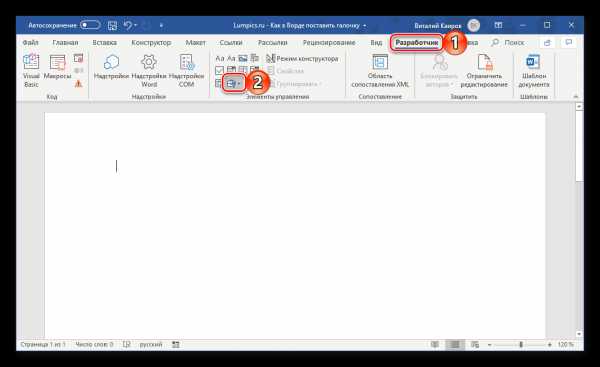Open the Visual Basic editor
The height and width of the screenshot is (367, 600).
pyautogui.click(x=31, y=71)
